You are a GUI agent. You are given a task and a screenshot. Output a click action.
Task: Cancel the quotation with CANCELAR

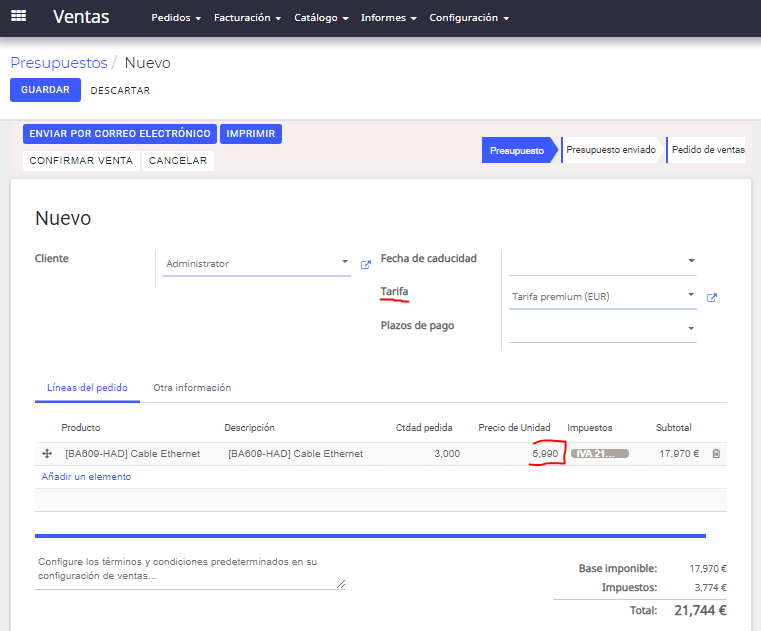178,161
